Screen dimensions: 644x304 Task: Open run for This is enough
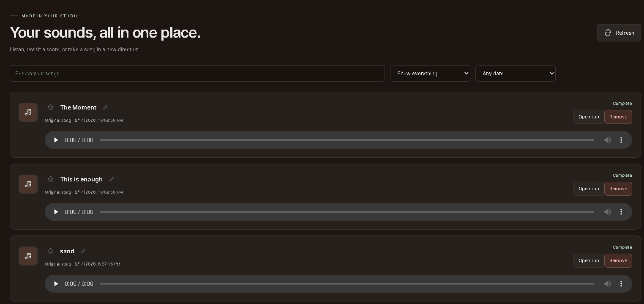pos(589,189)
